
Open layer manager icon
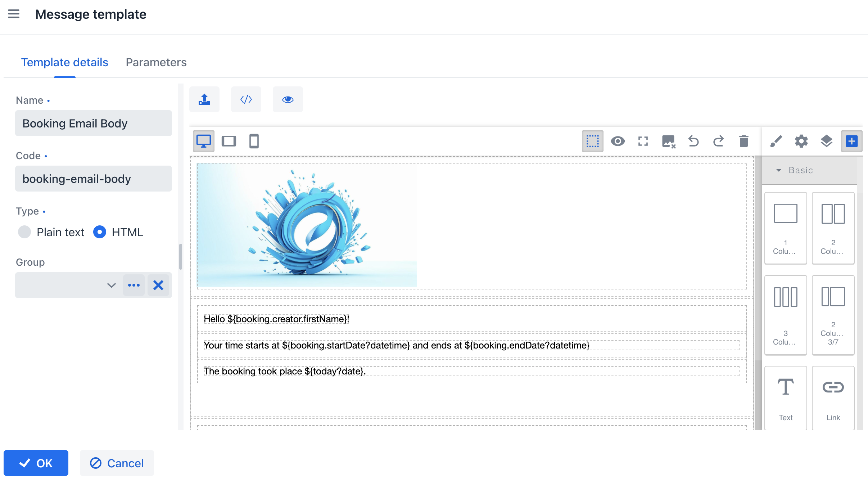[x=826, y=141]
